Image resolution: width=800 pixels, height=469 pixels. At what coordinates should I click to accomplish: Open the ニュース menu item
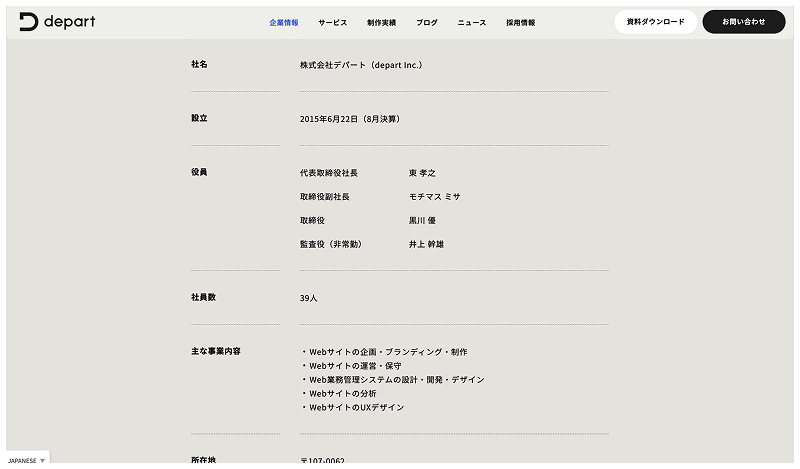coord(472,22)
